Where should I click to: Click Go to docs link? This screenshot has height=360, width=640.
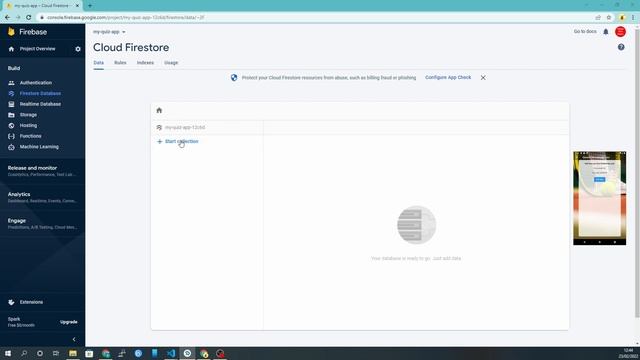click(x=585, y=31)
